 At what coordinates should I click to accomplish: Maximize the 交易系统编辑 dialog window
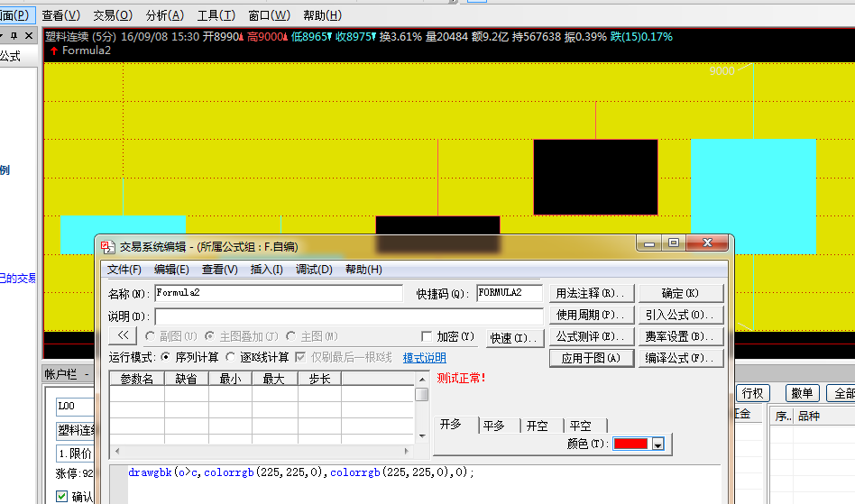674,243
